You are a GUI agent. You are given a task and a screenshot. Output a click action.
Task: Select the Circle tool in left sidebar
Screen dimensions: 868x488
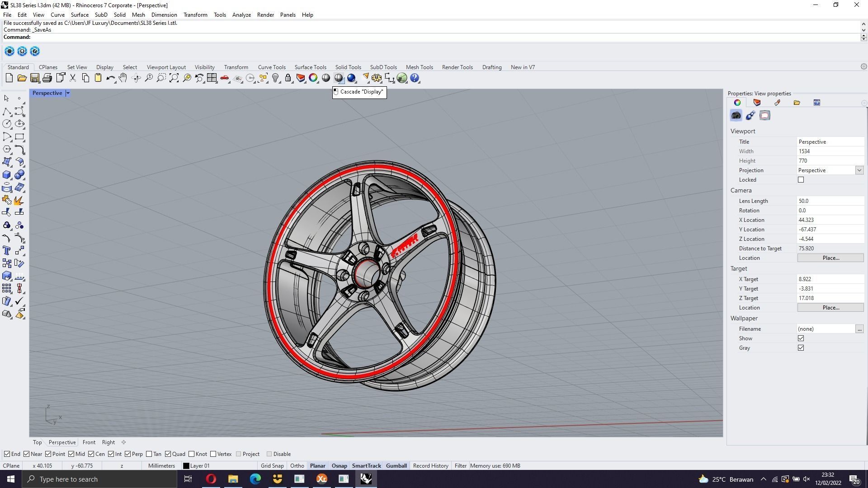pyautogui.click(x=7, y=124)
